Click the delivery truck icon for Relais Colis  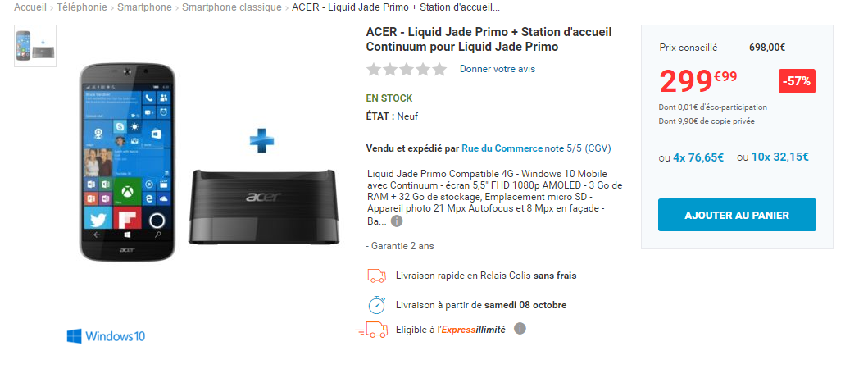coord(376,276)
